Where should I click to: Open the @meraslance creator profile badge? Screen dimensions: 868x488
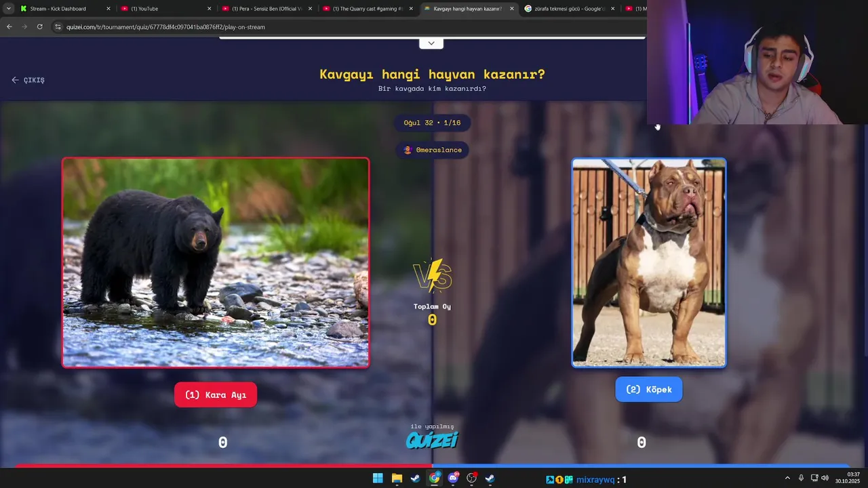[x=432, y=150]
